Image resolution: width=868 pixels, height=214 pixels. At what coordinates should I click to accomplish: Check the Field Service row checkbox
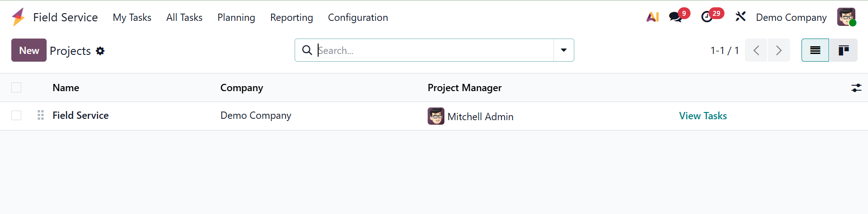[x=16, y=116]
